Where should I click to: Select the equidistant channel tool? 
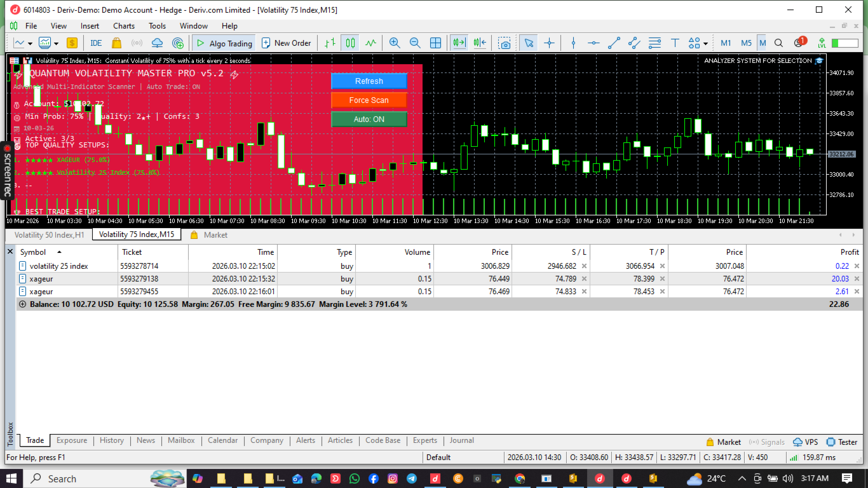(634, 43)
